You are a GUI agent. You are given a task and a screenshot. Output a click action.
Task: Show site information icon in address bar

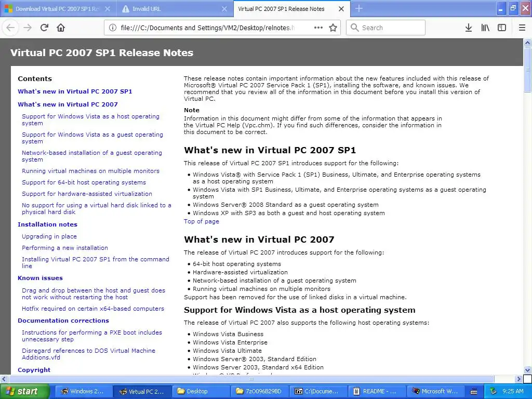point(113,28)
